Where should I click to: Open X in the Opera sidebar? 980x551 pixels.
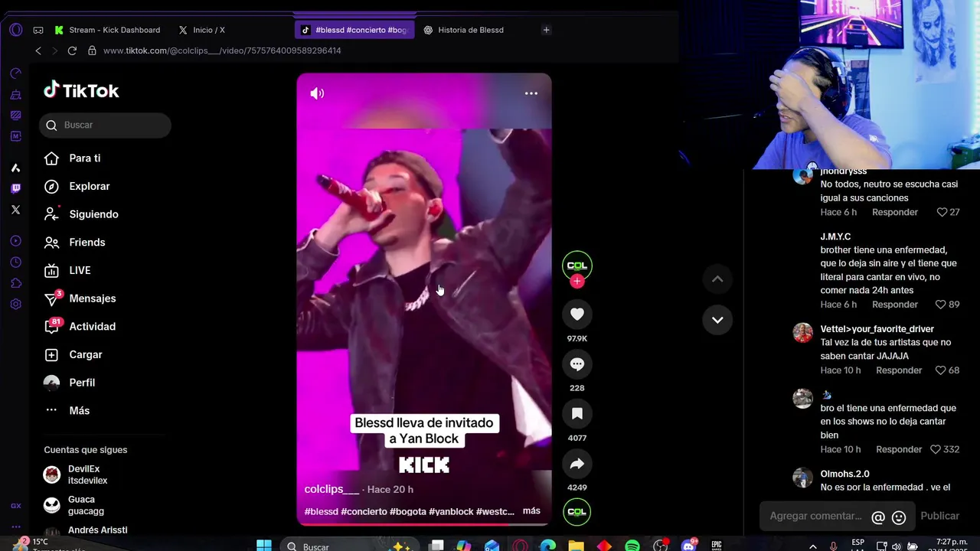(15, 210)
